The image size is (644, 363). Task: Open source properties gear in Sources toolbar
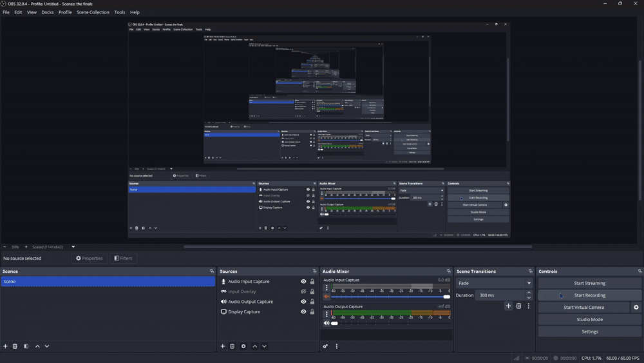coord(243,346)
